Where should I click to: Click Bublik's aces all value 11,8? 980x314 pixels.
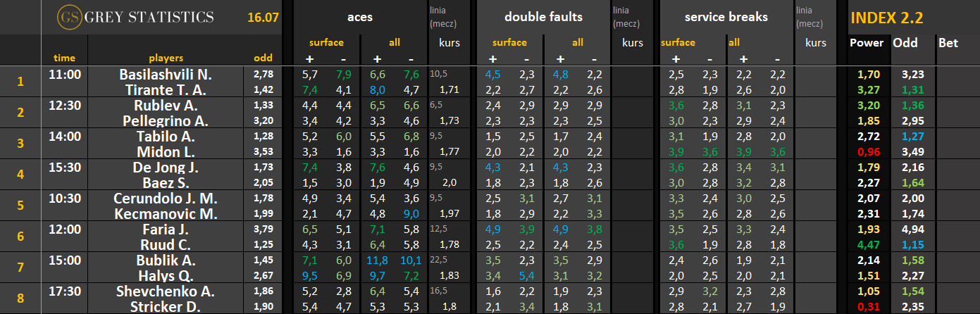(377, 260)
